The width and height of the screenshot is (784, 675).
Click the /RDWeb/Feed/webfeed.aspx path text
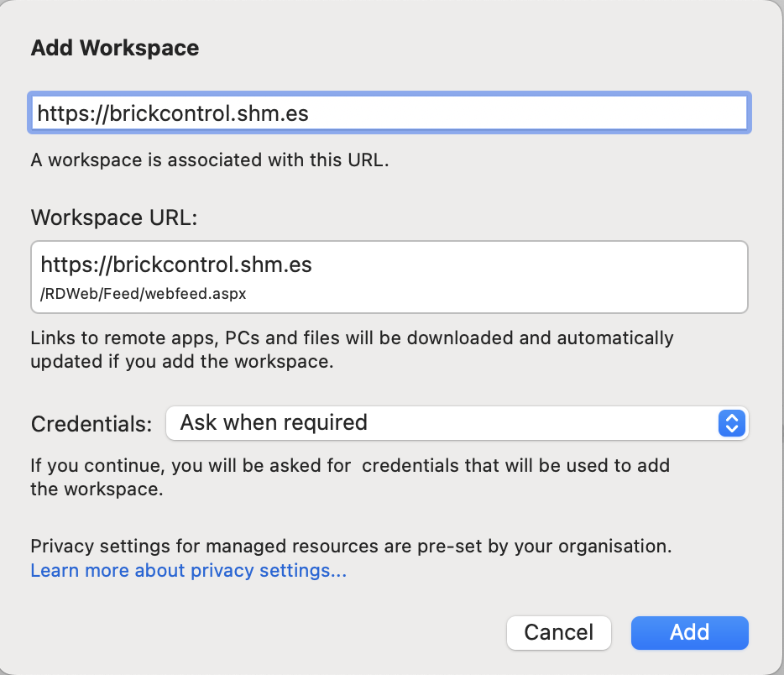tap(144, 294)
